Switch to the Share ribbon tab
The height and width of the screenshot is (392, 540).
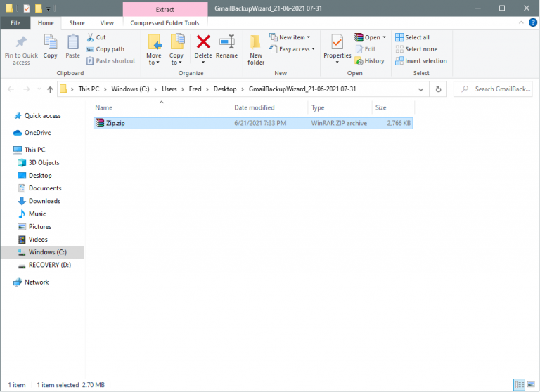[77, 23]
